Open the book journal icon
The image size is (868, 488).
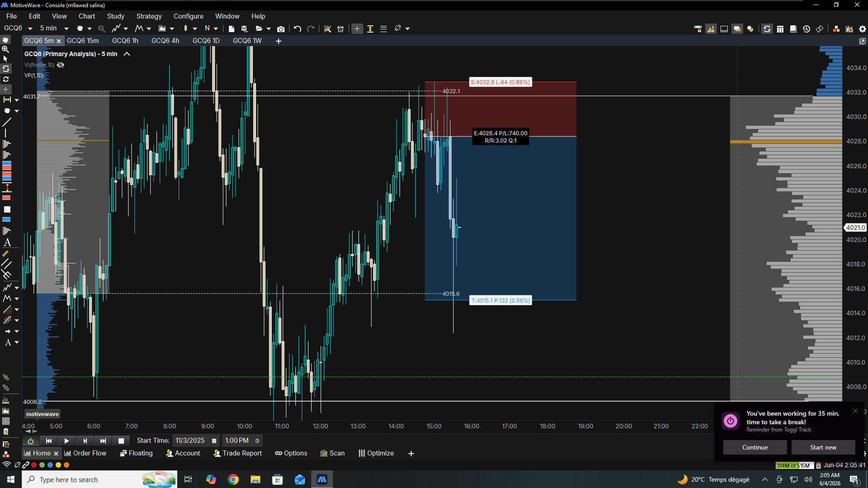793,28
